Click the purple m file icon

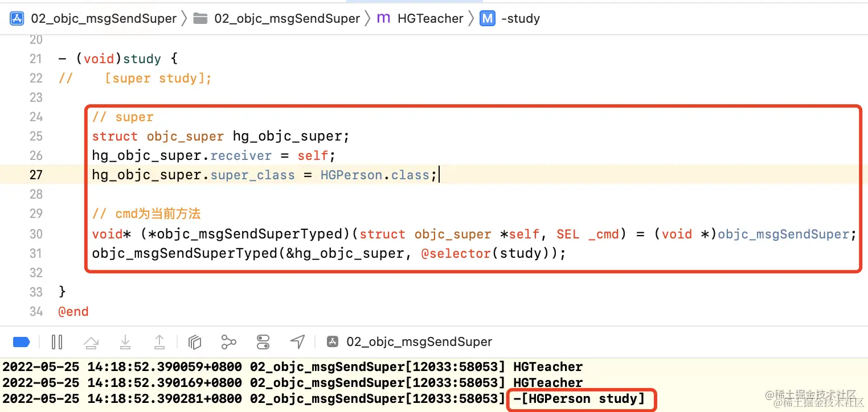[x=383, y=18]
